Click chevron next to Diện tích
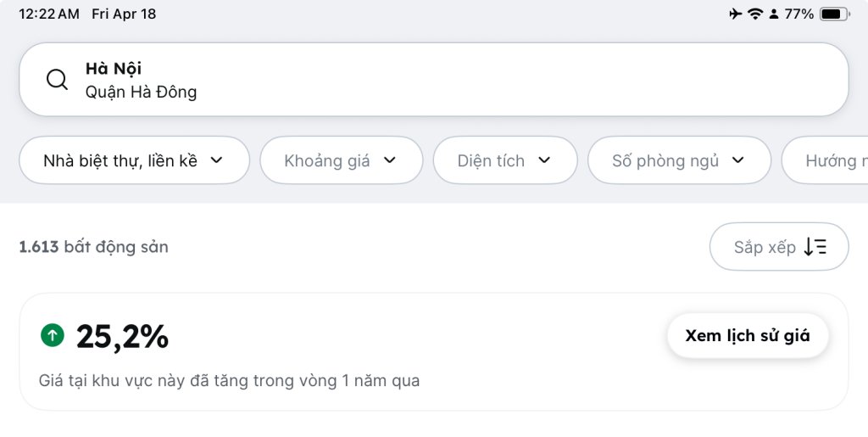This screenshot has width=868, height=437. tap(544, 160)
